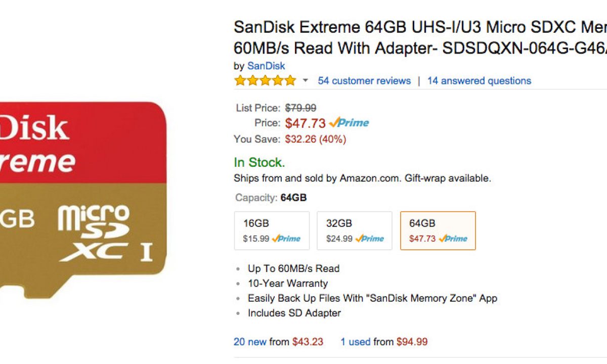The image size is (607, 364).
Task: Select the 32GB capacity option
Action: (354, 231)
